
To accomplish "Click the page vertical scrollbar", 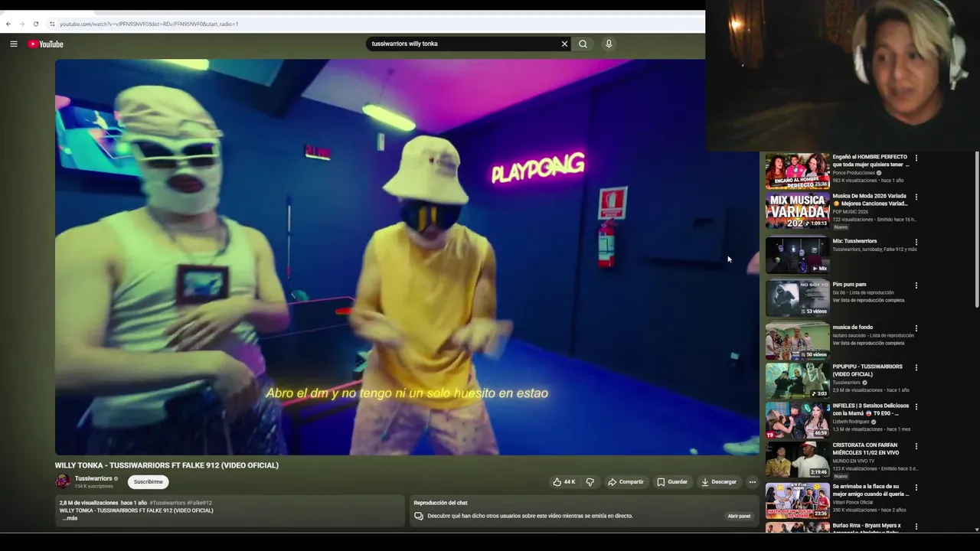I will pos(976,230).
